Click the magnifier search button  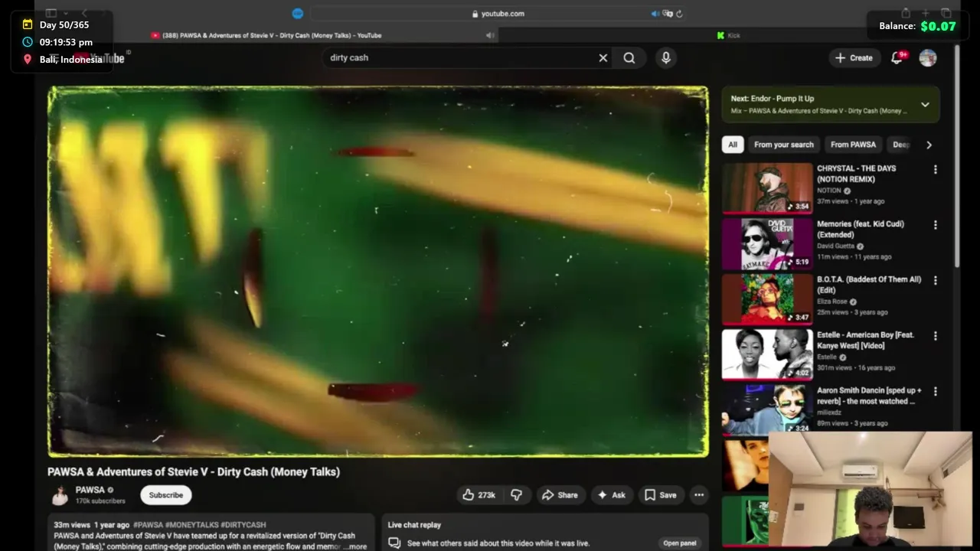[629, 58]
